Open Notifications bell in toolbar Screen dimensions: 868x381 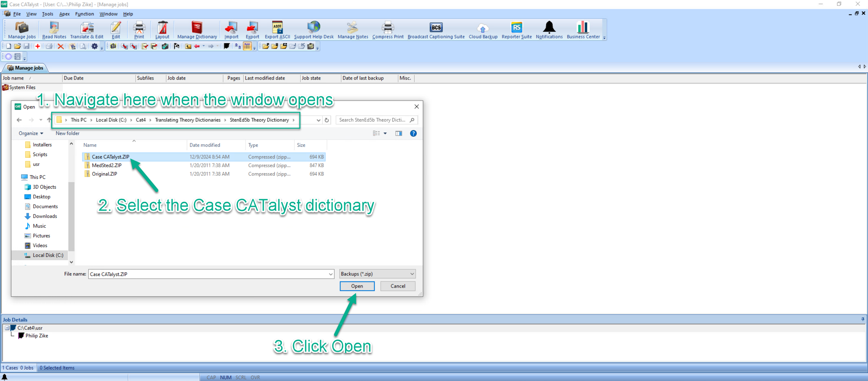(x=549, y=30)
